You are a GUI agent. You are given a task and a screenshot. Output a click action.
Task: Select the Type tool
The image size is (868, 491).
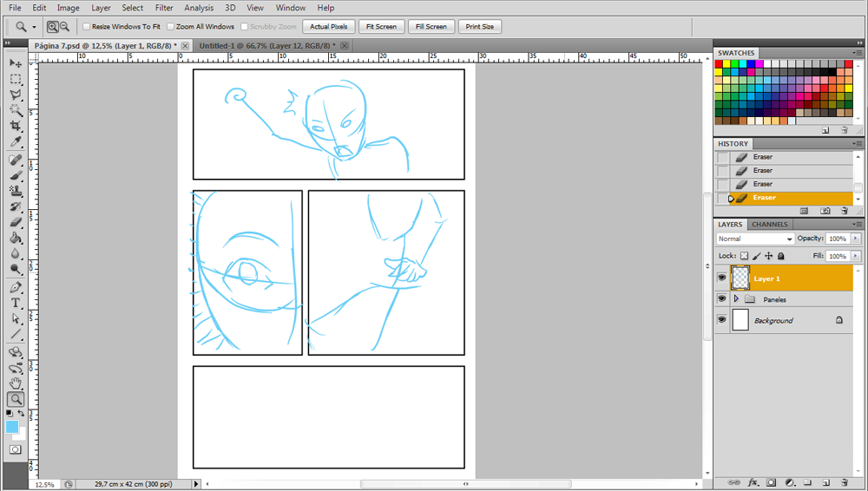pyautogui.click(x=16, y=303)
